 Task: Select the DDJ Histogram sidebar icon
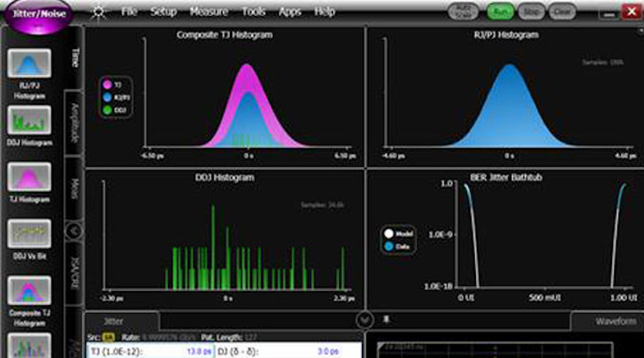point(29,120)
